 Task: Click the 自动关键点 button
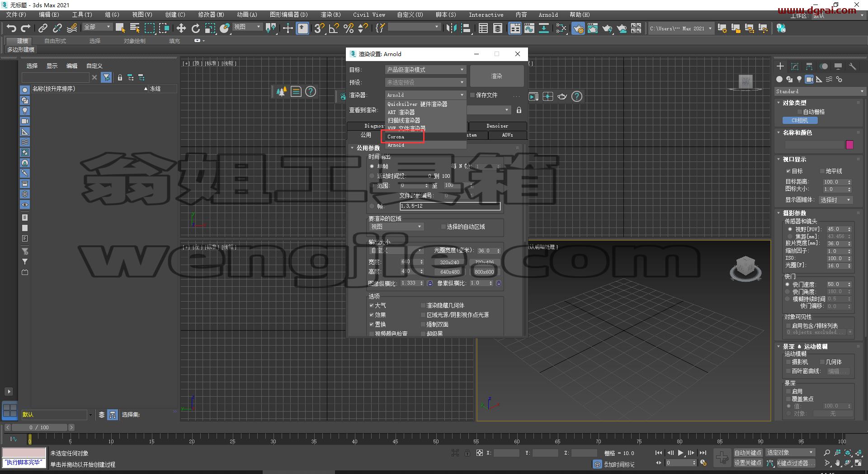[748, 453]
